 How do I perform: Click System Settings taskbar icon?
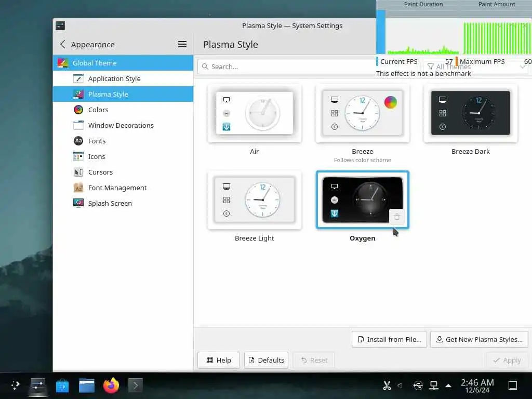tap(37, 386)
